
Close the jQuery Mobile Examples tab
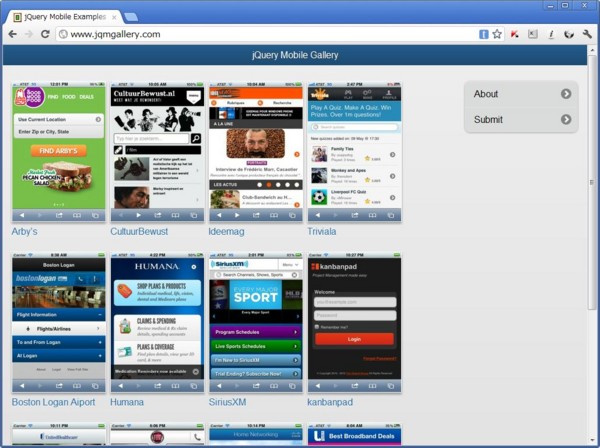coord(114,17)
